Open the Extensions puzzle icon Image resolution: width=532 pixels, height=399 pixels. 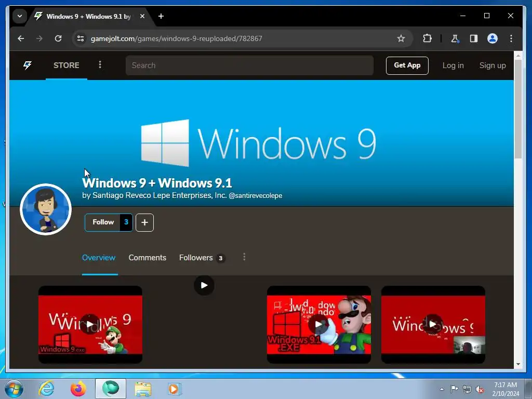427,38
